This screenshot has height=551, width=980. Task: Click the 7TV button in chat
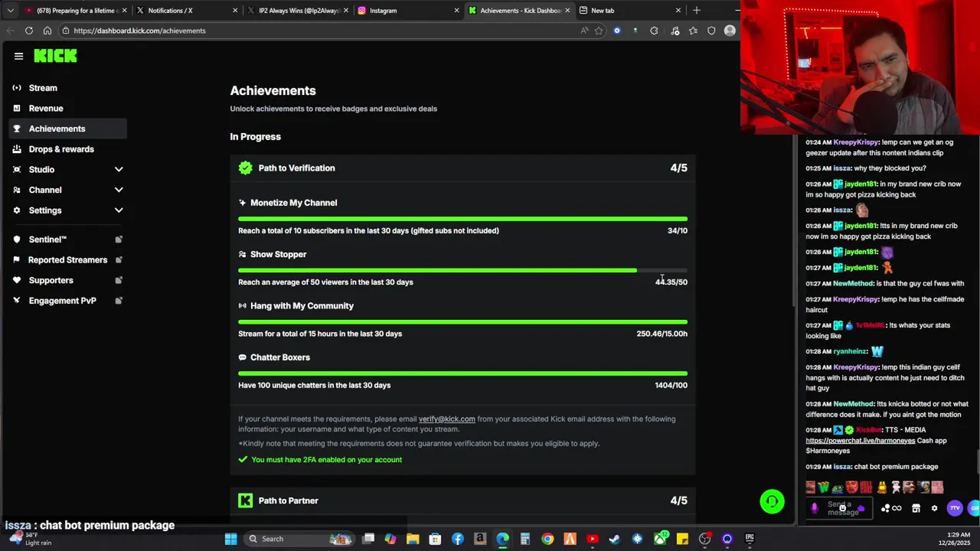(x=955, y=508)
